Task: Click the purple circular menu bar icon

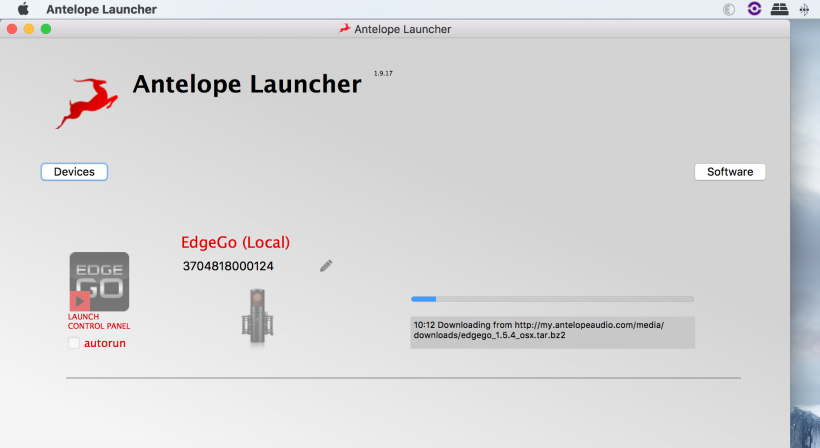Action: (754, 9)
